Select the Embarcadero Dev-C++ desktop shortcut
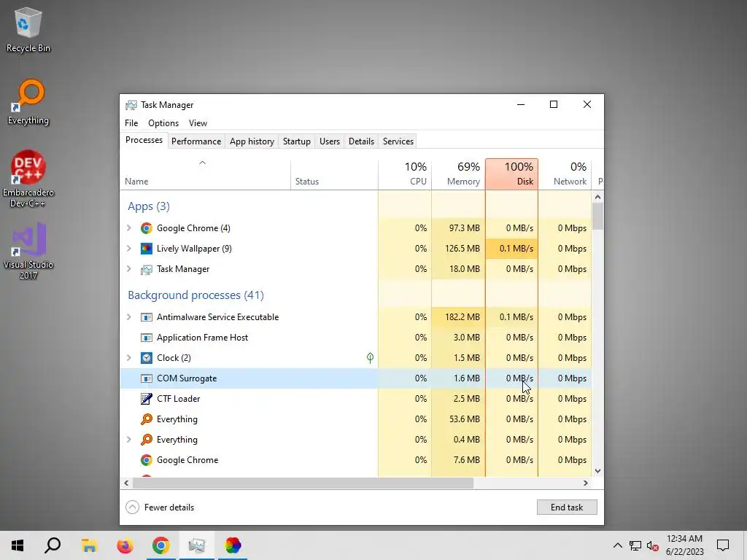Image resolution: width=747 pixels, height=560 pixels. 28,179
